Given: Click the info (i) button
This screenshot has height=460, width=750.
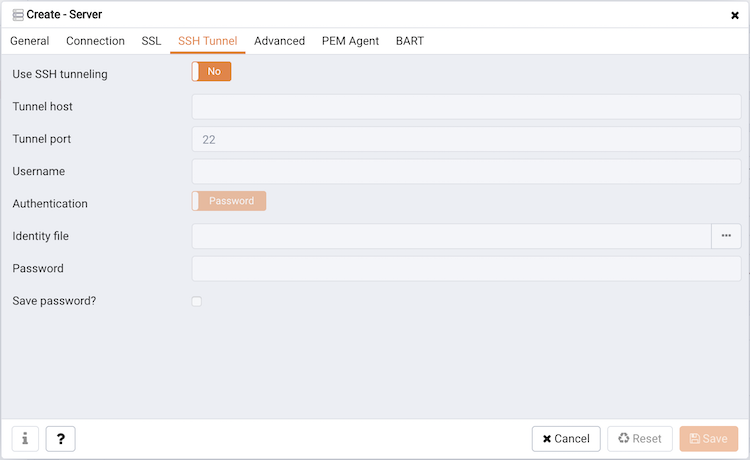Looking at the screenshot, I should [x=25, y=438].
